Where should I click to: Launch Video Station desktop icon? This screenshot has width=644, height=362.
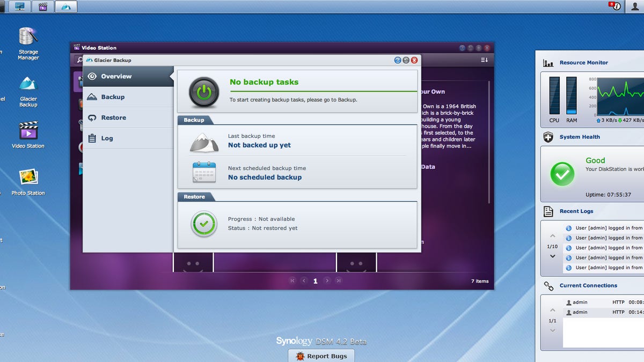[28, 131]
